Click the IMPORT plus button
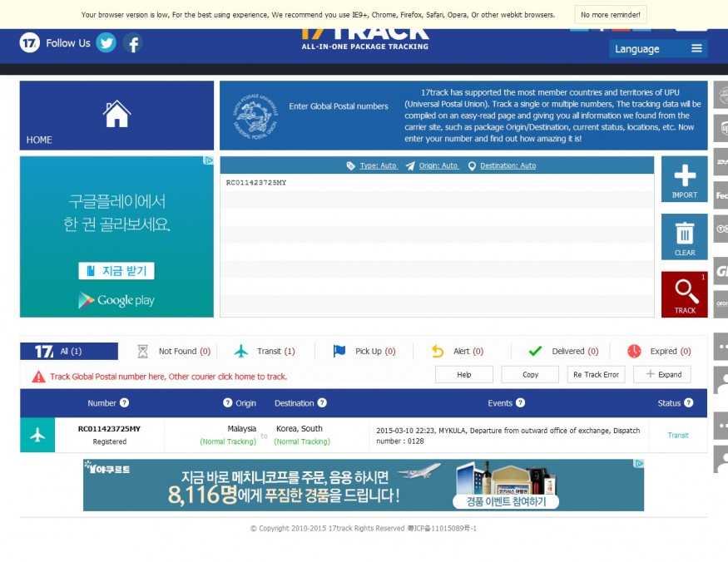This screenshot has height=562, width=728. tap(684, 179)
